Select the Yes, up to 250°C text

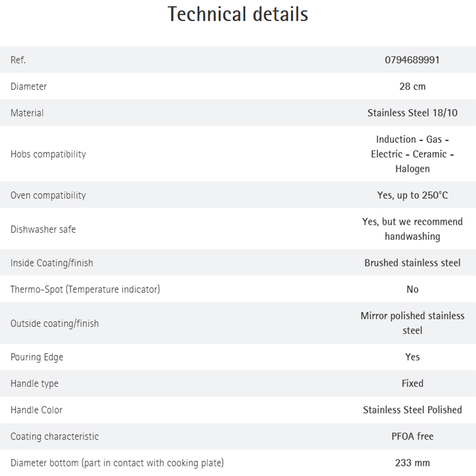coord(412,195)
